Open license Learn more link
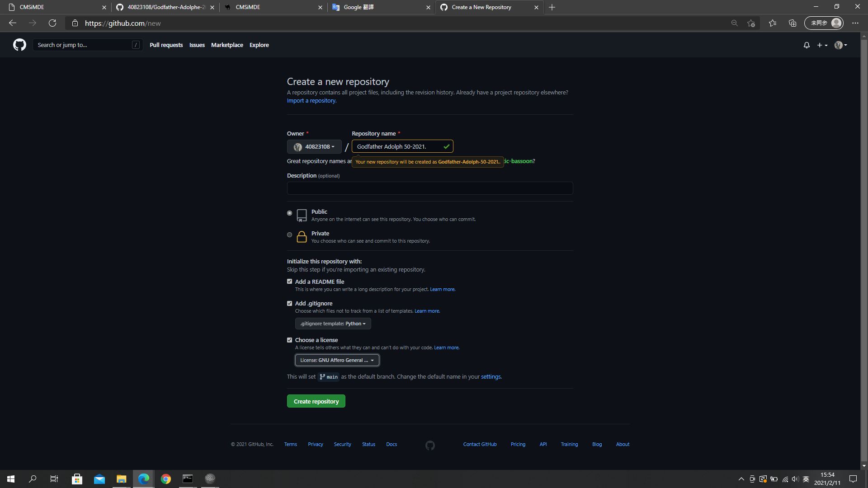The height and width of the screenshot is (488, 868). coord(446,347)
